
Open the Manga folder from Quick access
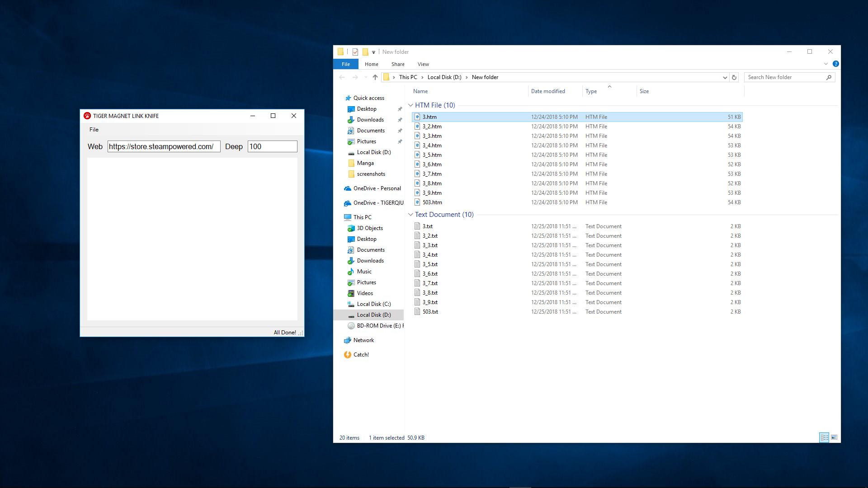point(364,163)
